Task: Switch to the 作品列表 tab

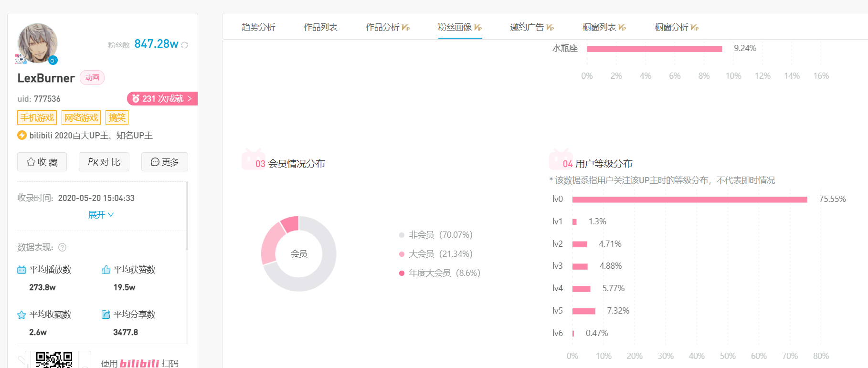Action: tap(320, 27)
